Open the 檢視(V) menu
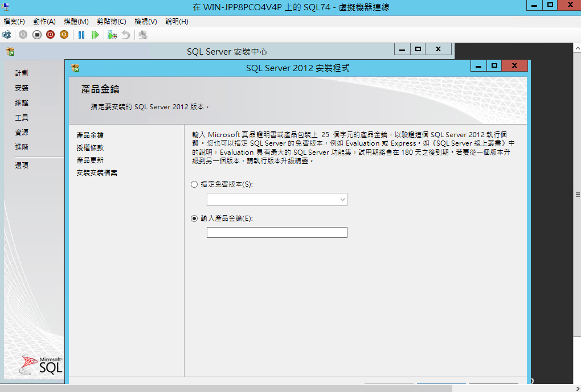This screenshot has width=581, height=392. pos(146,22)
